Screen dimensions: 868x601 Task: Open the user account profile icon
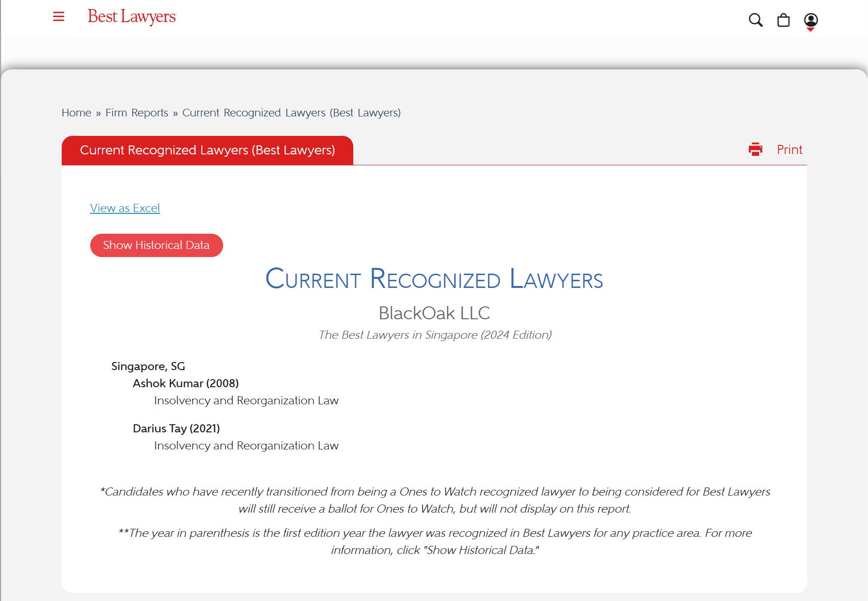click(811, 20)
